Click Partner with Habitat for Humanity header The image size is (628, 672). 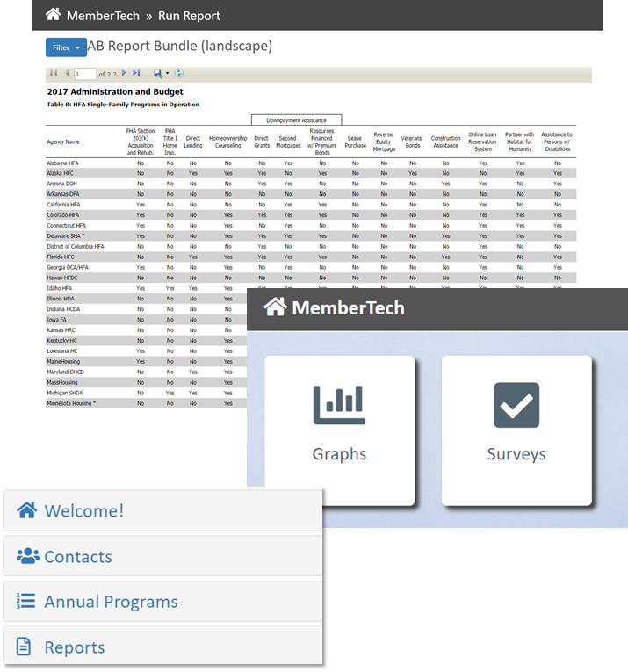520,141
